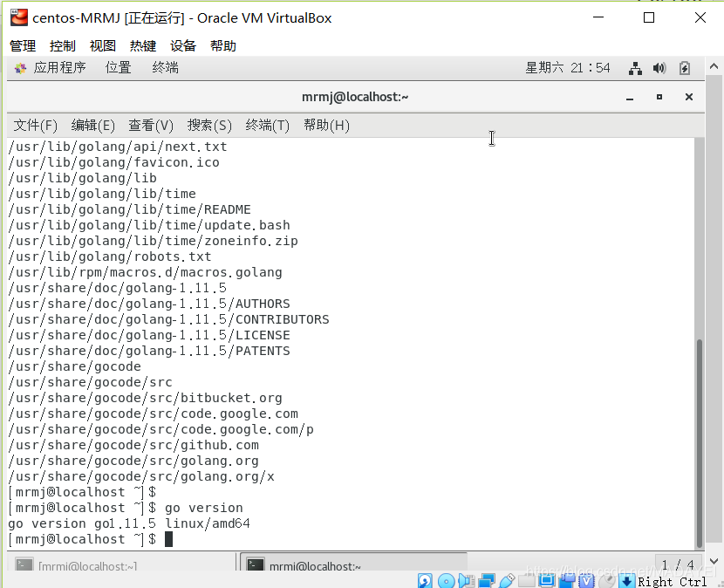Click the shared folders status icon
Screen dimensions: 724x588
pos(526,581)
